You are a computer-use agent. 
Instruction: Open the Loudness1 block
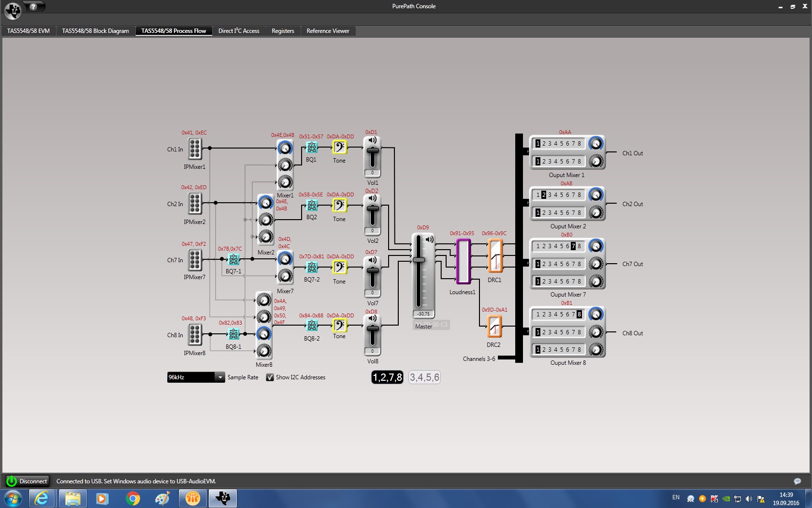click(463, 261)
